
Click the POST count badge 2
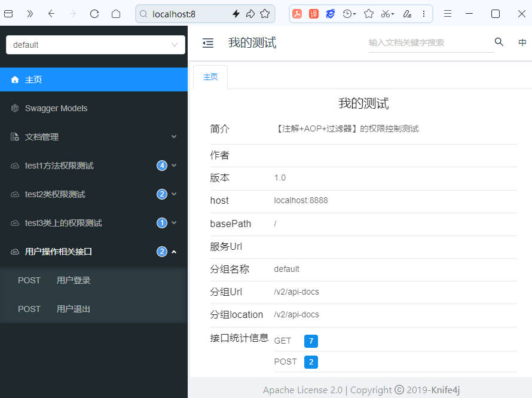point(311,362)
